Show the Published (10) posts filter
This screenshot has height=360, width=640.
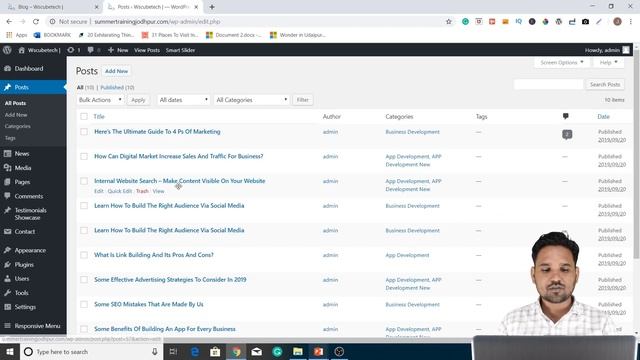coord(117,87)
